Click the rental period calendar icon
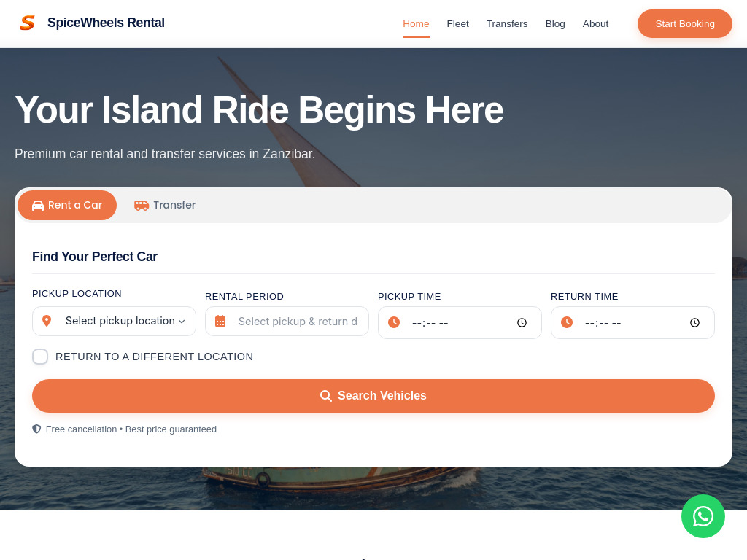This screenshot has width=747, height=560. (220, 321)
